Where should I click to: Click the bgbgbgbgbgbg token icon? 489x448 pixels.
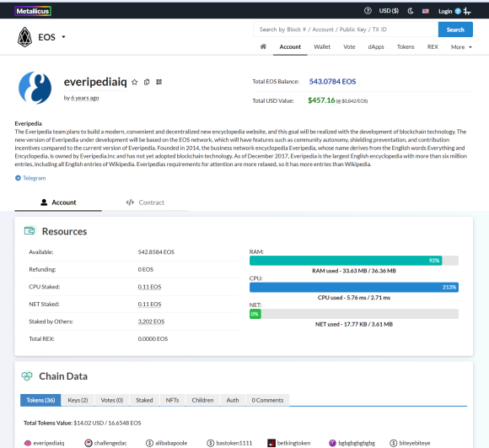tap(332, 443)
